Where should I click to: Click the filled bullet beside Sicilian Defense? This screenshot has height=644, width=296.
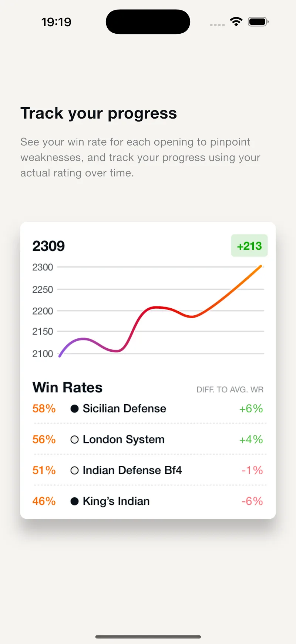point(74,408)
